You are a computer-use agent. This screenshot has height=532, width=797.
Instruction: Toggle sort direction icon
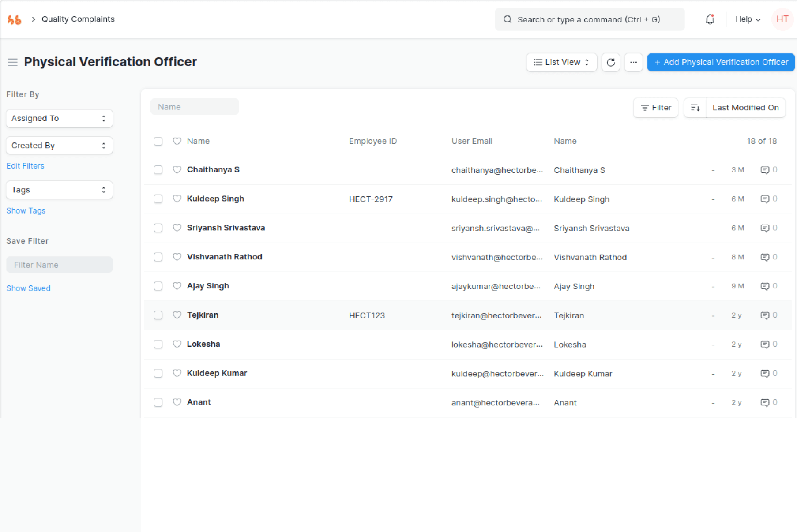[x=695, y=108]
